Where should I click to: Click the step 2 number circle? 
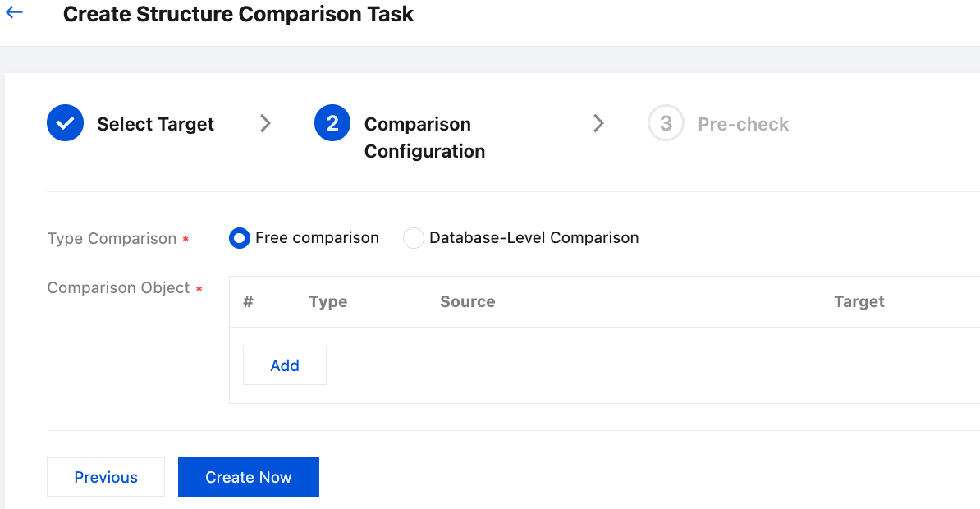click(332, 124)
